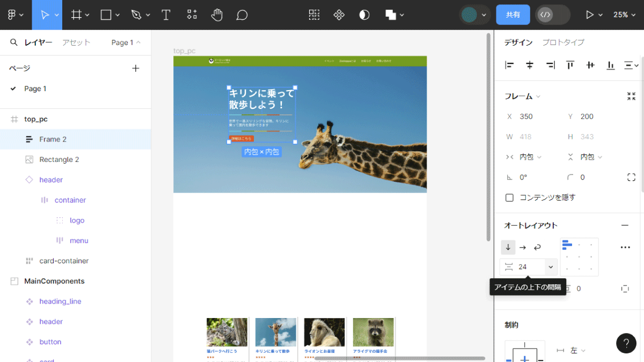644x362 pixels.
Task: Add a new page with the plus icon
Action: [136, 68]
